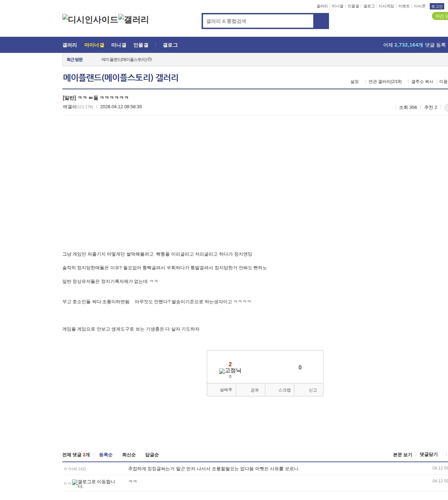This screenshot has width=448, height=500.
Task: Click the post date 2026.04.12 08:58:35
Action: tap(121, 107)
